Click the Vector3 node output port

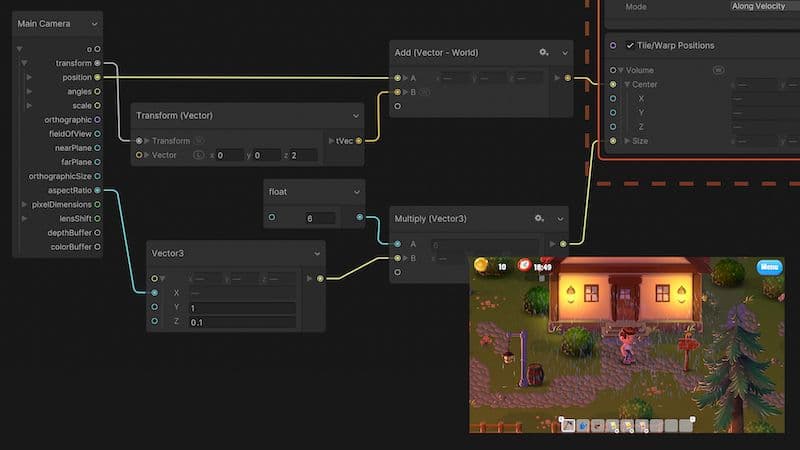[320, 279]
